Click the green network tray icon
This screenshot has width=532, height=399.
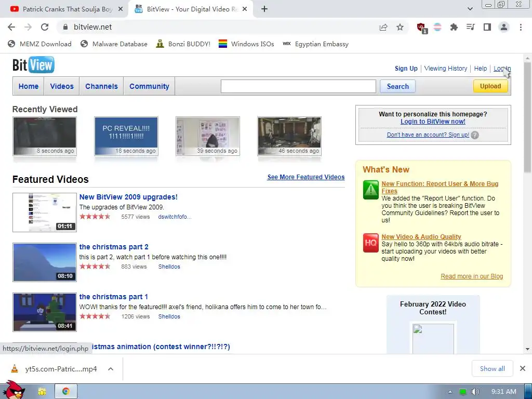pyautogui.click(x=462, y=392)
